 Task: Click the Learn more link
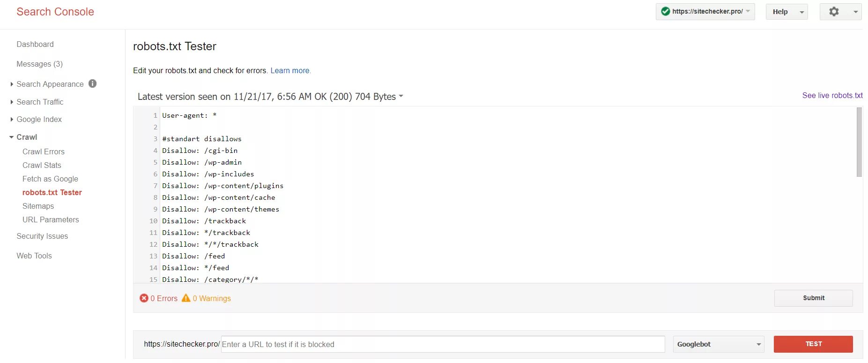pos(290,70)
